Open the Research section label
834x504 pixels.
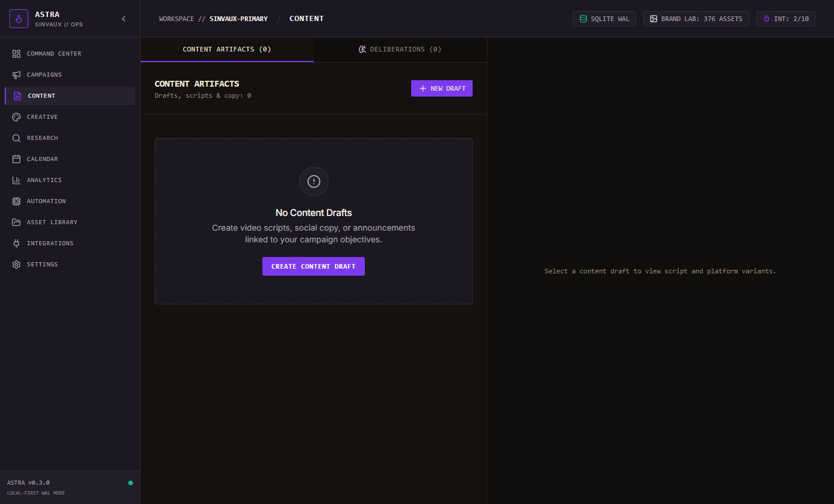[42, 138]
